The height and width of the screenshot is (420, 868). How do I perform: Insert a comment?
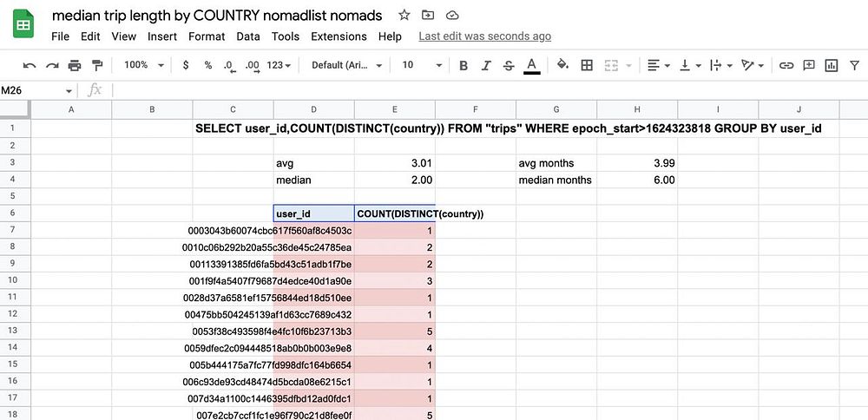coord(809,65)
